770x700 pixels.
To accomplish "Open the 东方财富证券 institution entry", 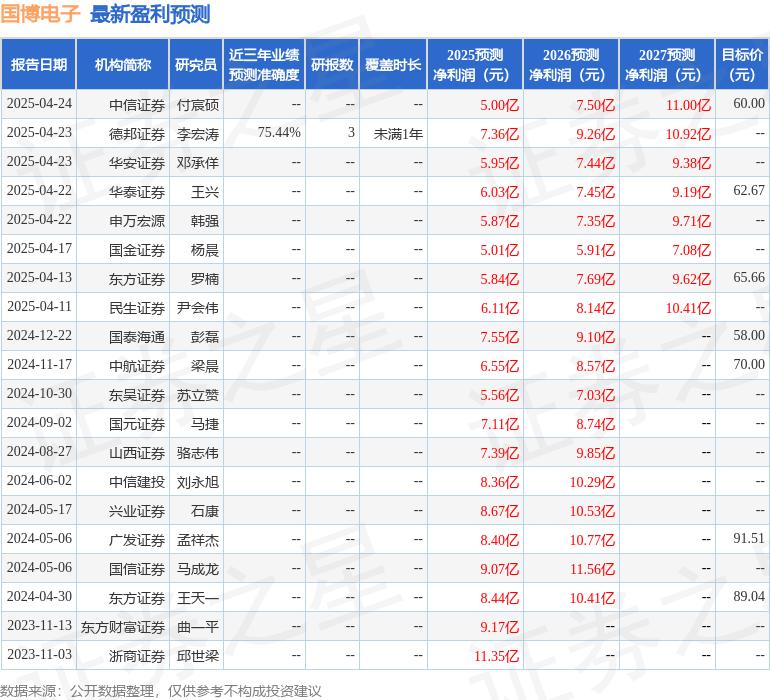I will [x=123, y=627].
